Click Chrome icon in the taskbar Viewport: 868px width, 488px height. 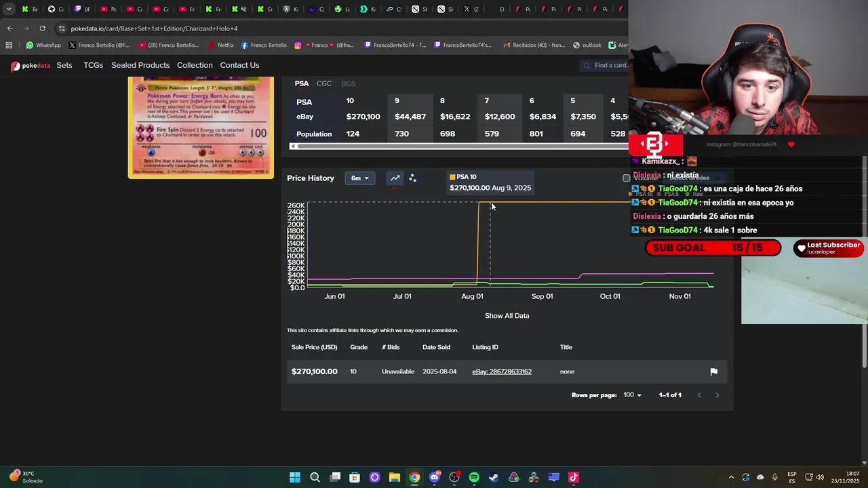coord(414,477)
